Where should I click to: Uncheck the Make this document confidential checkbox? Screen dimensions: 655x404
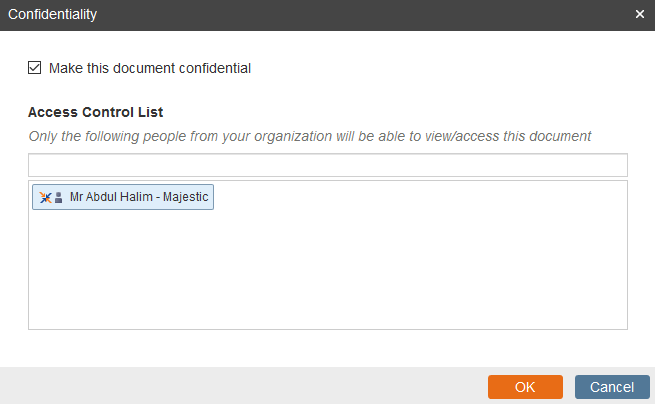tap(35, 68)
